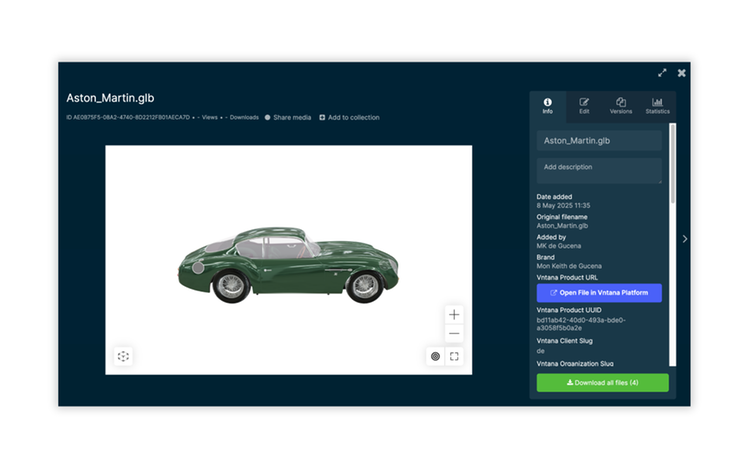
Task: Click Share media link
Action: click(288, 117)
